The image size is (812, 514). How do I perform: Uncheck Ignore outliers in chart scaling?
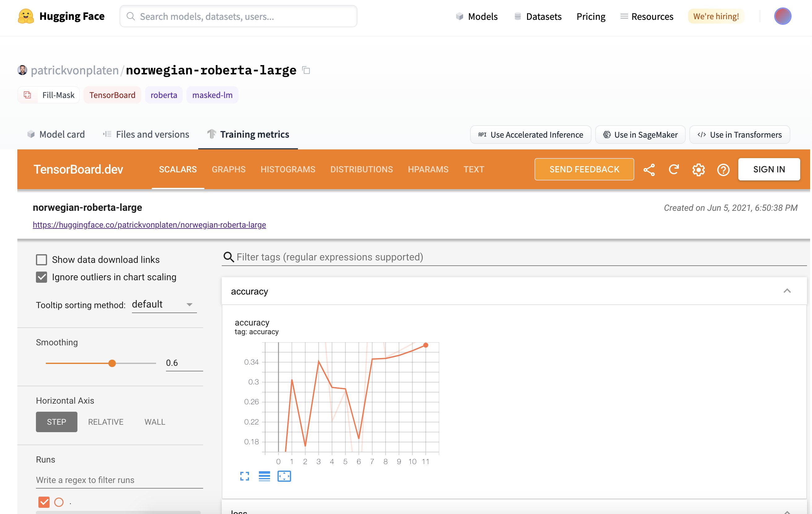coord(41,277)
